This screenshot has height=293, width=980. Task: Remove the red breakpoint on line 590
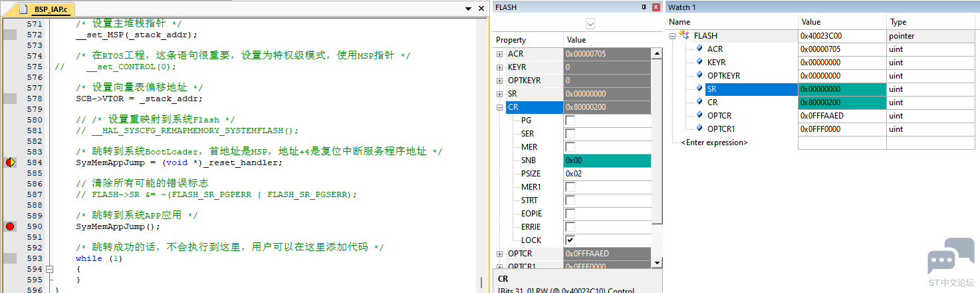coord(10,226)
